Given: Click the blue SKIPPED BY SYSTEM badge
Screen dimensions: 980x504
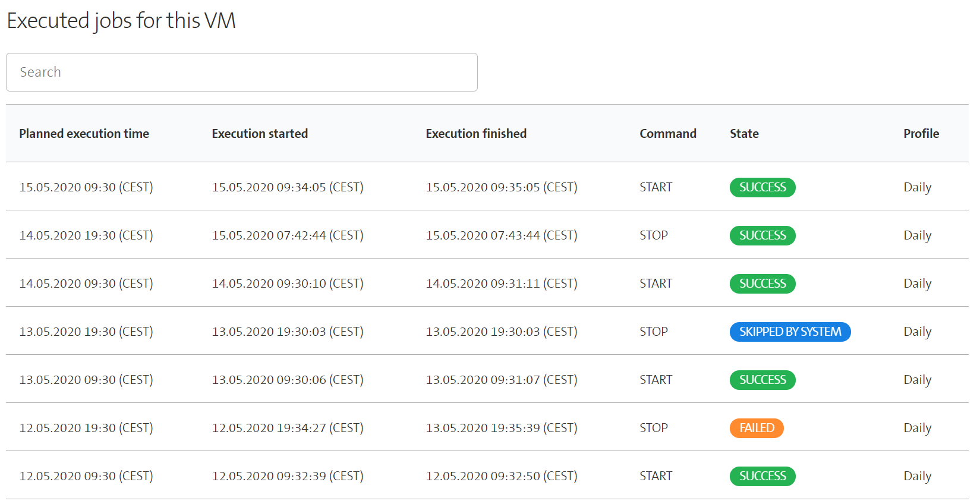Looking at the screenshot, I should [789, 332].
